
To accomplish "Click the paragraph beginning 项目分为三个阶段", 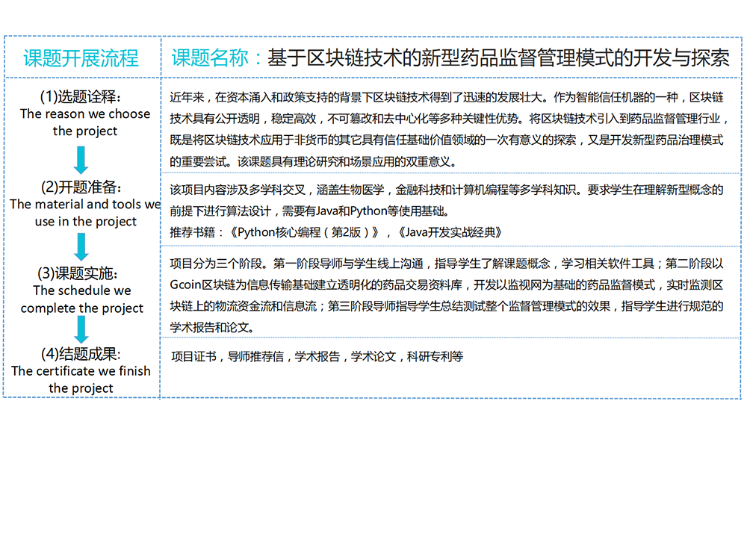I will click(x=447, y=295).
